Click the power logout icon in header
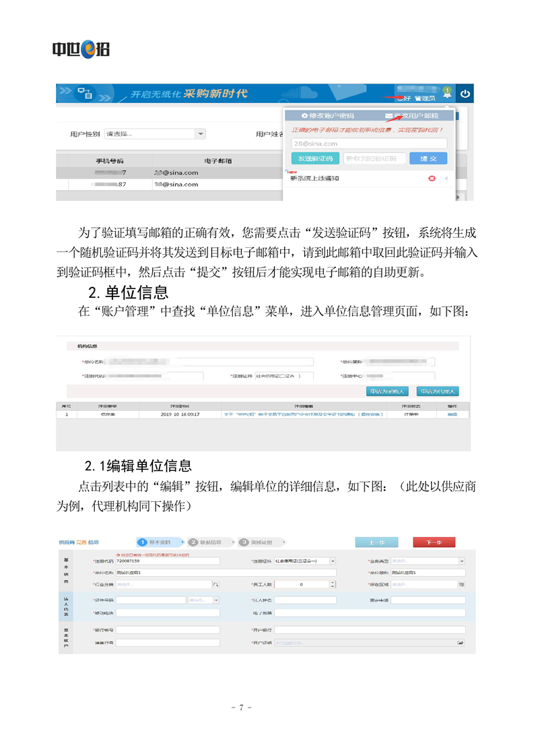 (x=465, y=94)
